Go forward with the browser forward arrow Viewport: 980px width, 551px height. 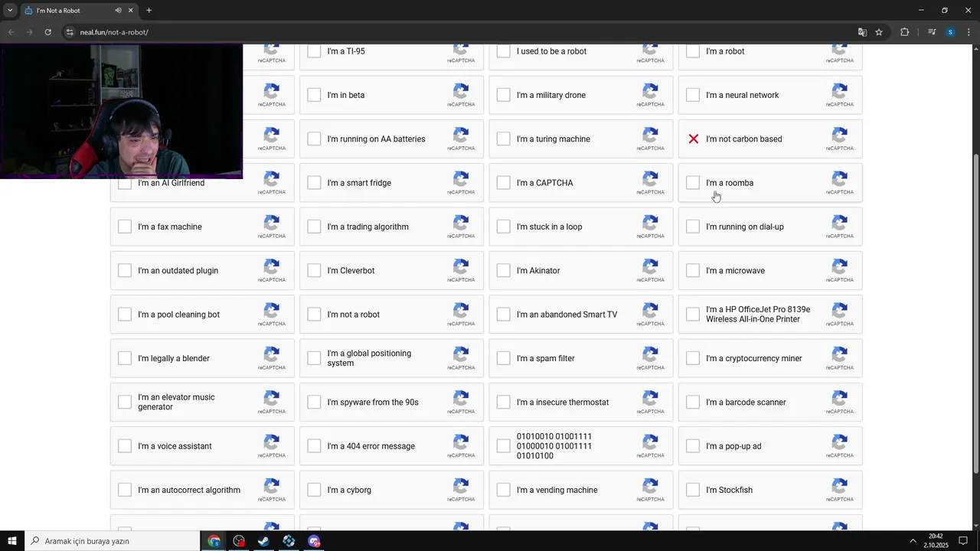[30, 32]
